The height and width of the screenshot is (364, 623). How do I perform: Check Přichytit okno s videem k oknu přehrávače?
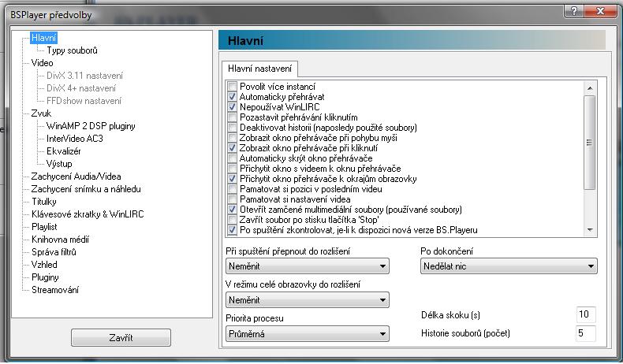[233, 169]
